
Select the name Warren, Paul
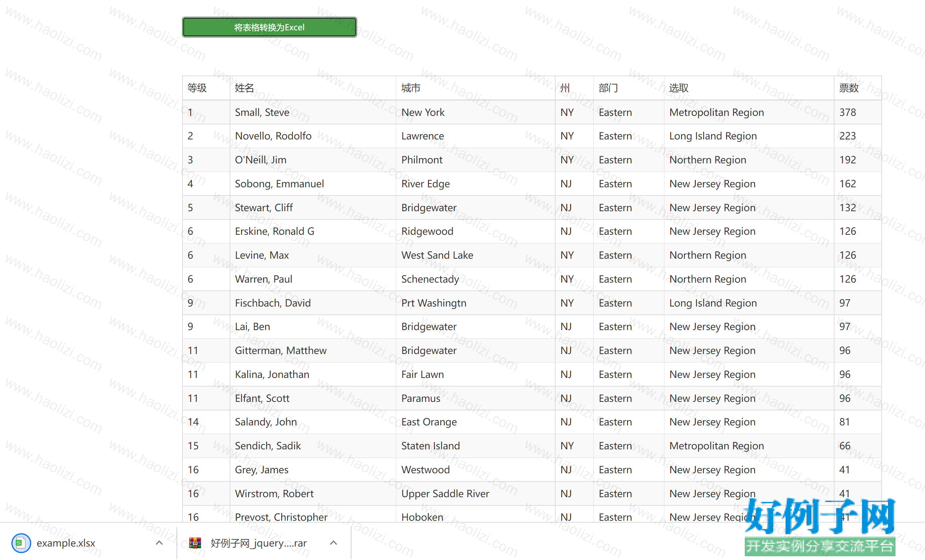(264, 279)
